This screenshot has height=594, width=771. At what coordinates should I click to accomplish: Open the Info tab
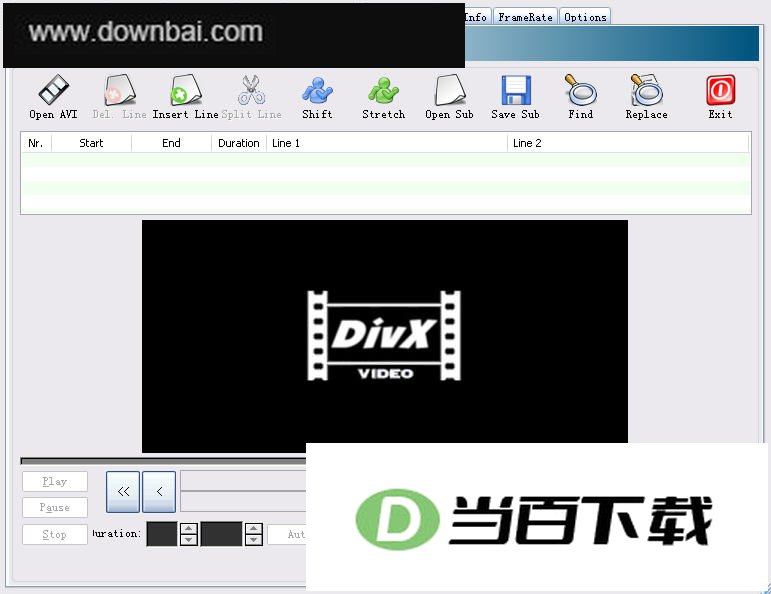[x=476, y=17]
